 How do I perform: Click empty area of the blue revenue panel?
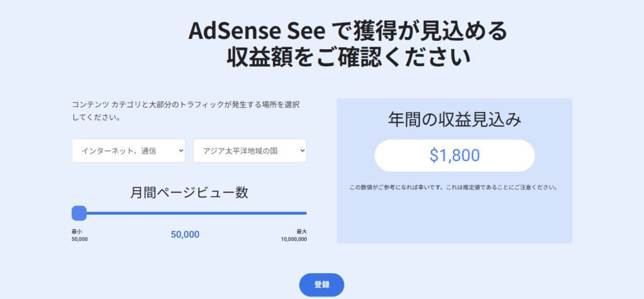click(x=454, y=217)
